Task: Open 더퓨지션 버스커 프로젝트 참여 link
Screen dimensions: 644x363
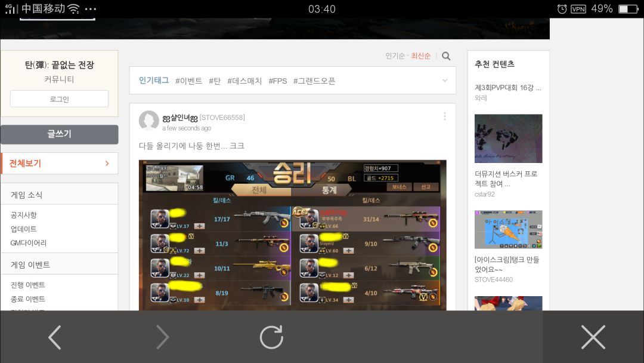Action: click(x=506, y=179)
